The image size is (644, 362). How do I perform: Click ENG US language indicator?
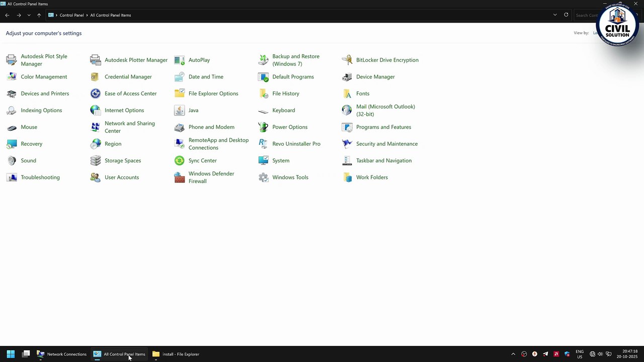[x=580, y=354]
